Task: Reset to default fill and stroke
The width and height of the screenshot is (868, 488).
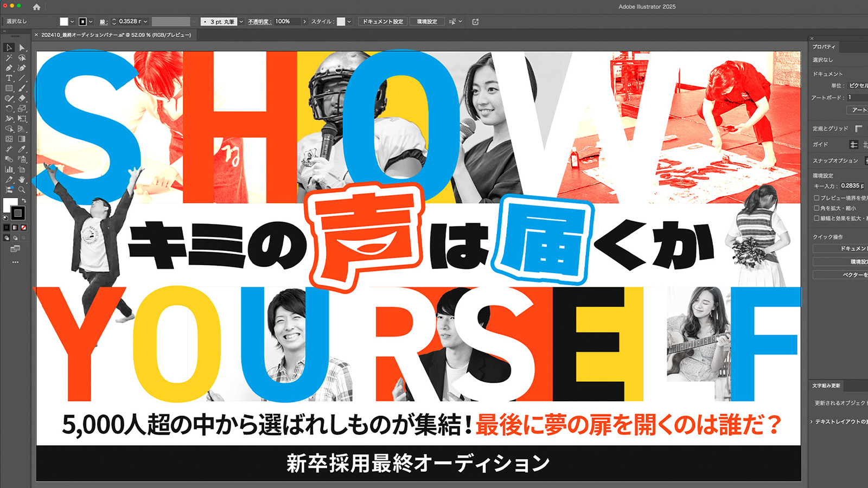Action: point(5,217)
